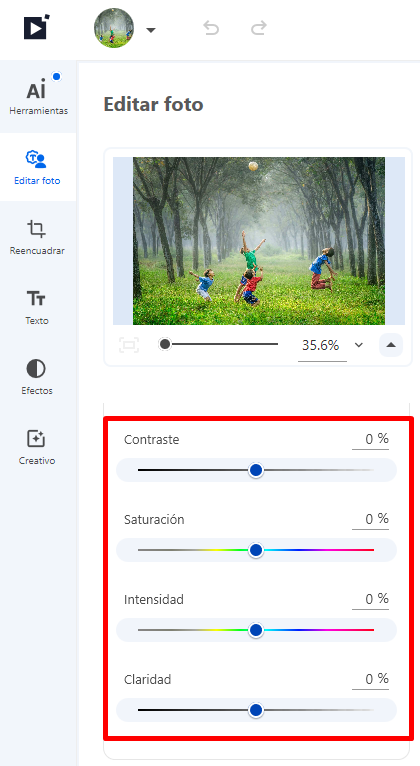The image size is (420, 766).
Task: Click the forest photo profile thumbnail
Action: (114, 28)
